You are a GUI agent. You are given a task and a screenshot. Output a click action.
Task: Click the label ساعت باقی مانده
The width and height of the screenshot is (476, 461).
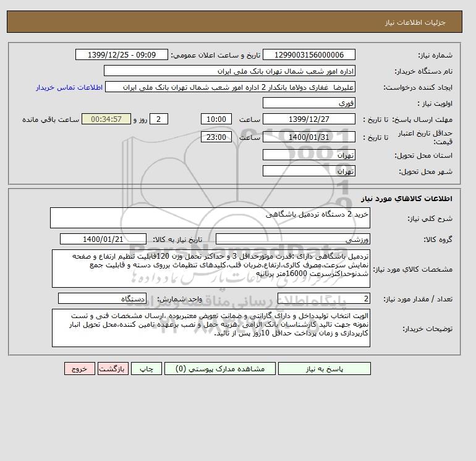point(51,119)
